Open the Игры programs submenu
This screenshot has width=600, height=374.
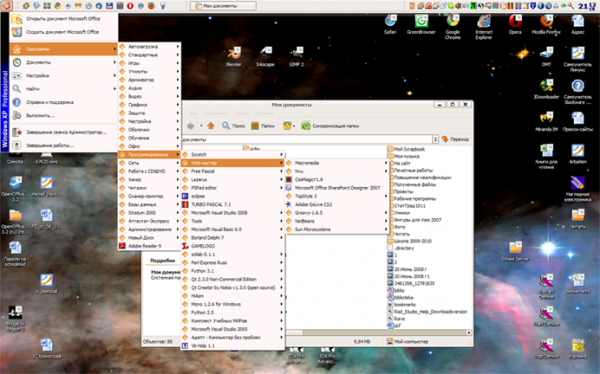149,63
